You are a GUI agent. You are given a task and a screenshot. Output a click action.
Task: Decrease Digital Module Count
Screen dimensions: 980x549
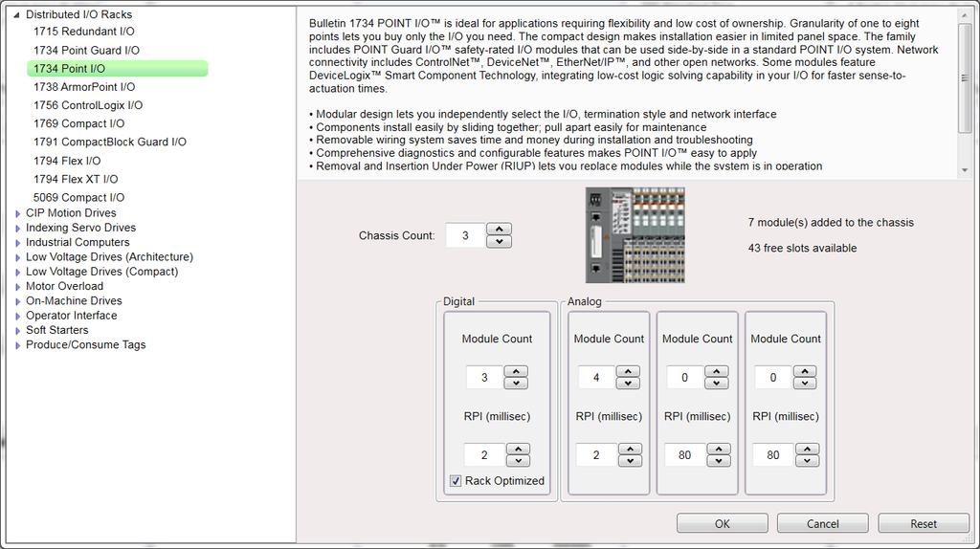click(516, 383)
